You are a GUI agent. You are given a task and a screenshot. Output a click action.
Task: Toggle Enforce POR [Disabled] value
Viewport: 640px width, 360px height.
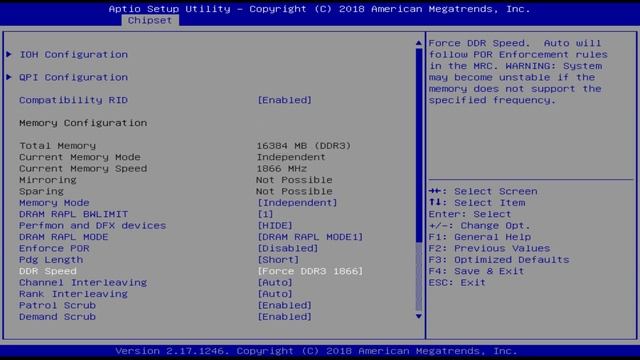[x=288, y=249]
